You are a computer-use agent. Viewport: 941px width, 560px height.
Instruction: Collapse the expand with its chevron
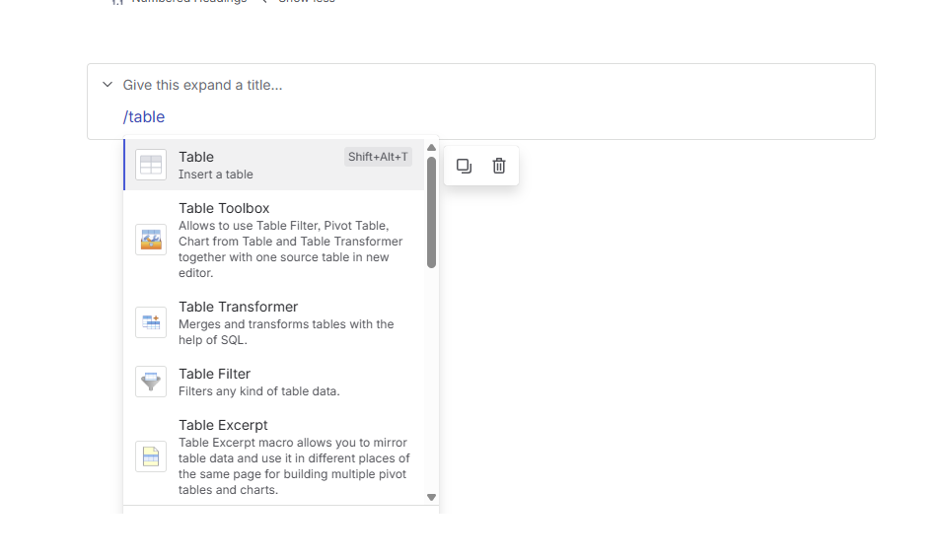coord(108,85)
